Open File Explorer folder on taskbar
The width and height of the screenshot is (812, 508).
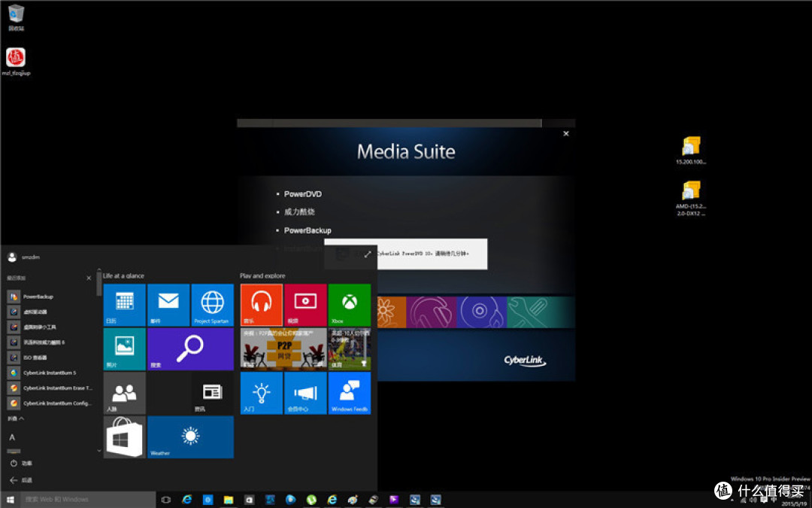pyautogui.click(x=229, y=500)
